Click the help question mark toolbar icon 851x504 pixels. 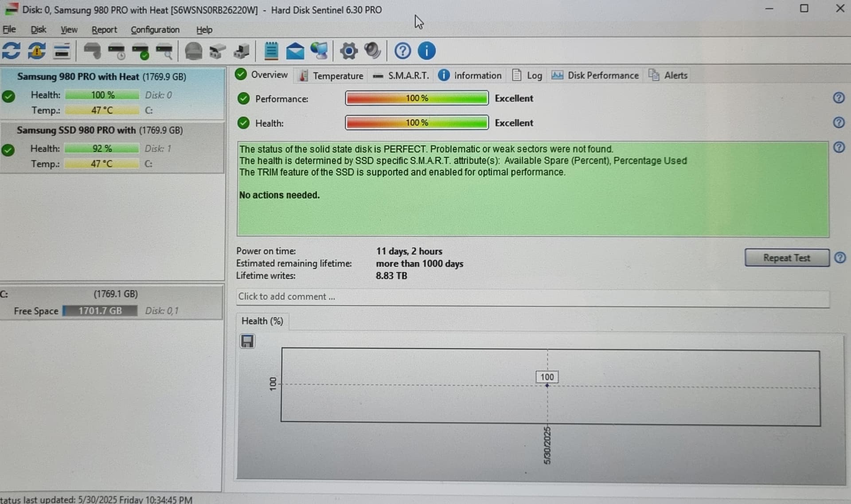[402, 51]
